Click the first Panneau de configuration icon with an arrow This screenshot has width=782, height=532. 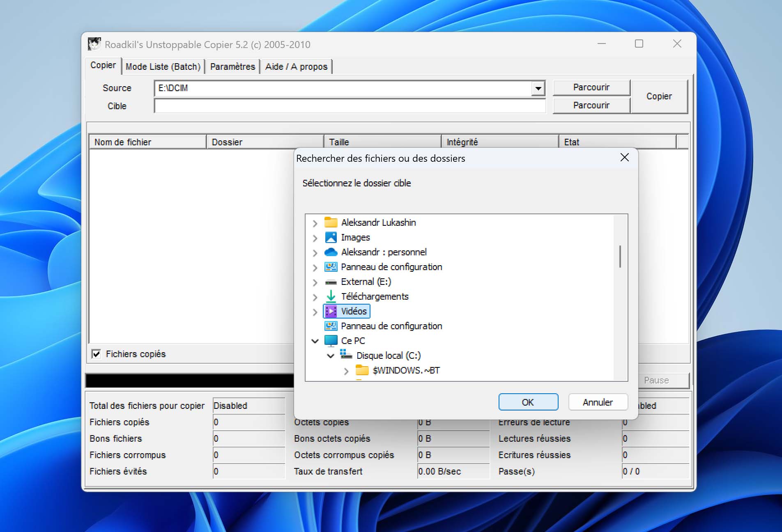(331, 267)
